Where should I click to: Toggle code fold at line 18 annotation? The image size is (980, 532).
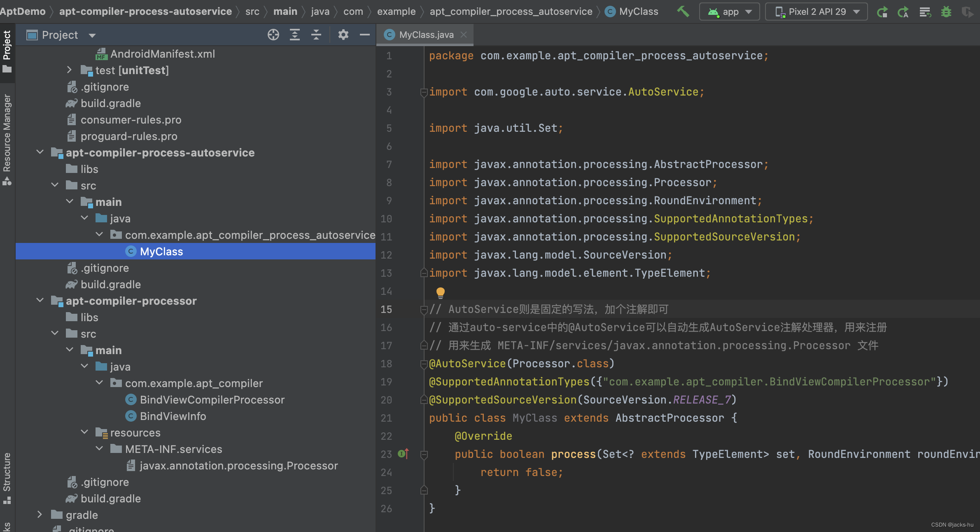[x=424, y=364]
